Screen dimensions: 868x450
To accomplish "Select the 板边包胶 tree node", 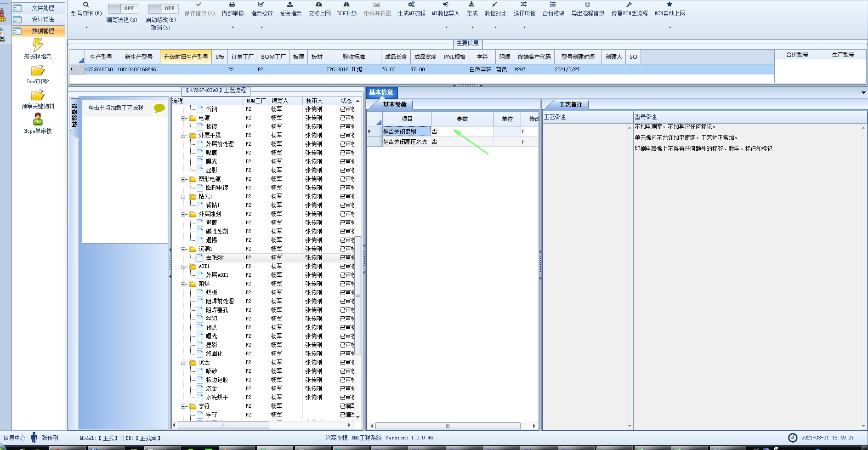I will 217,380.
